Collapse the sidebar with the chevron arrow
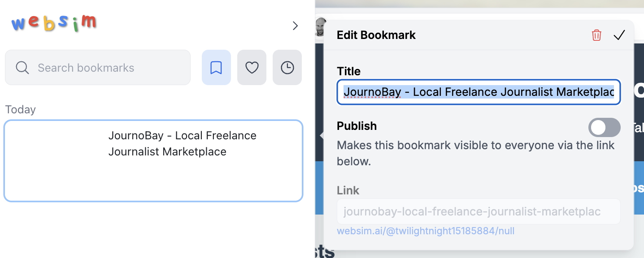Image resolution: width=644 pixels, height=258 pixels. (x=295, y=26)
